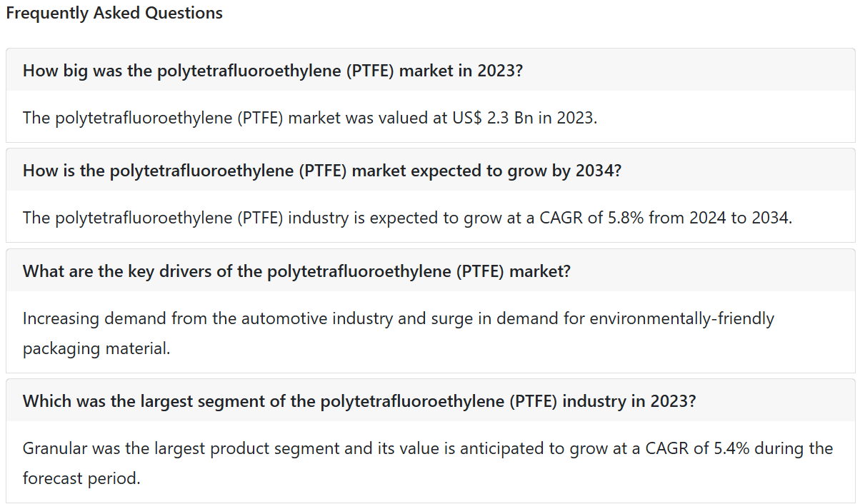Click the answer about industry CAGR through 2034
The width and height of the screenshot is (860, 504).
click(x=407, y=217)
